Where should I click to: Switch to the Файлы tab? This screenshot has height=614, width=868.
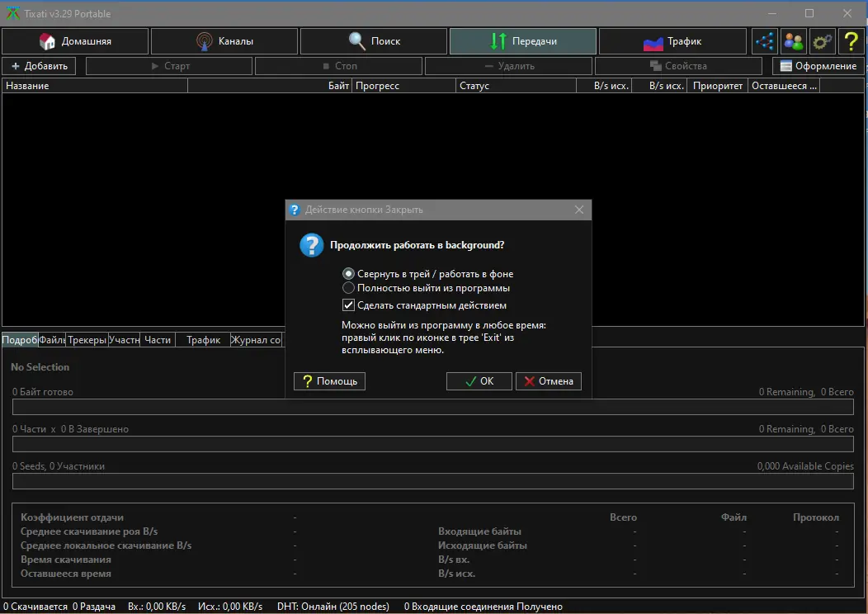coord(52,340)
